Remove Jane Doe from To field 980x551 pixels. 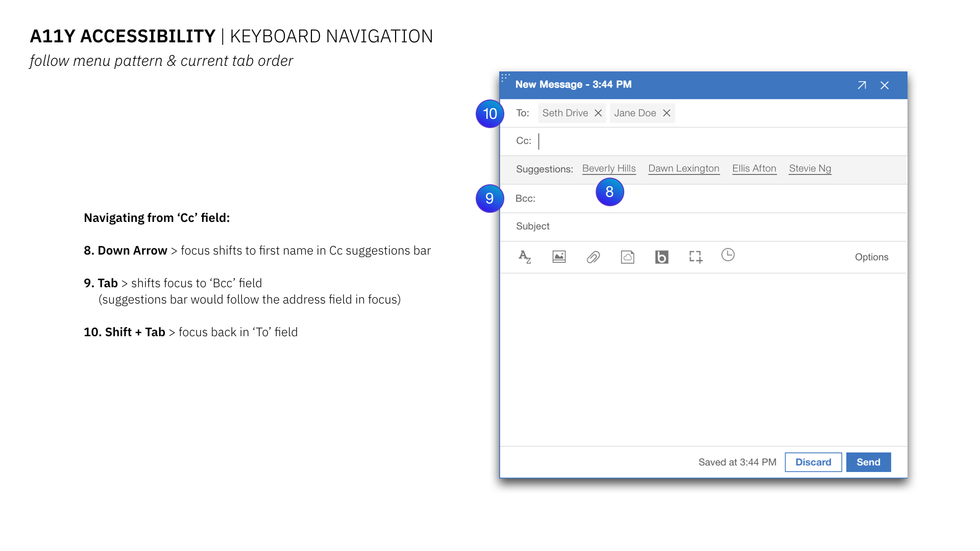coord(667,113)
